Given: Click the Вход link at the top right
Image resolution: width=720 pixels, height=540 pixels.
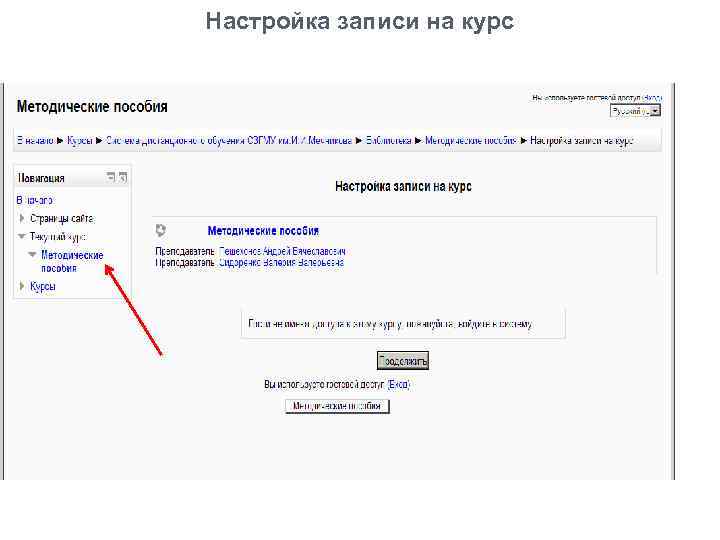Looking at the screenshot, I should [652, 98].
